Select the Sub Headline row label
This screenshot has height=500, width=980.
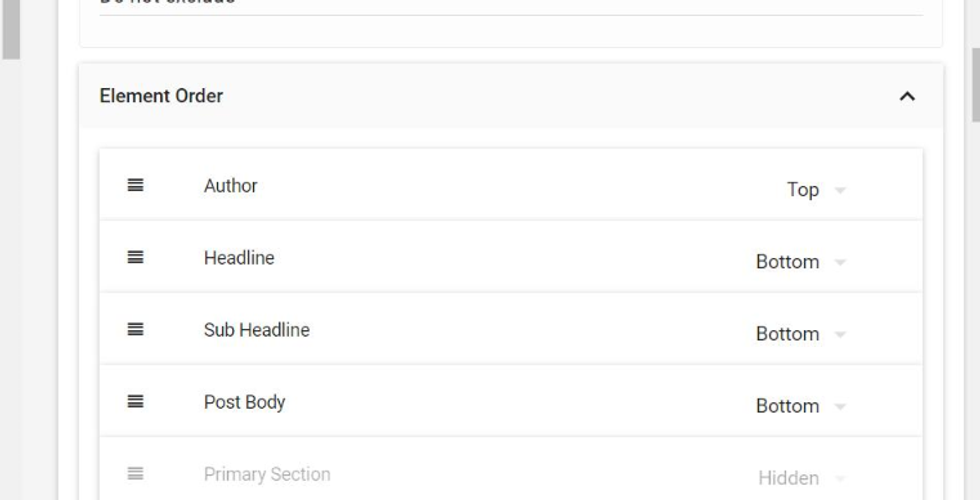pos(257,330)
